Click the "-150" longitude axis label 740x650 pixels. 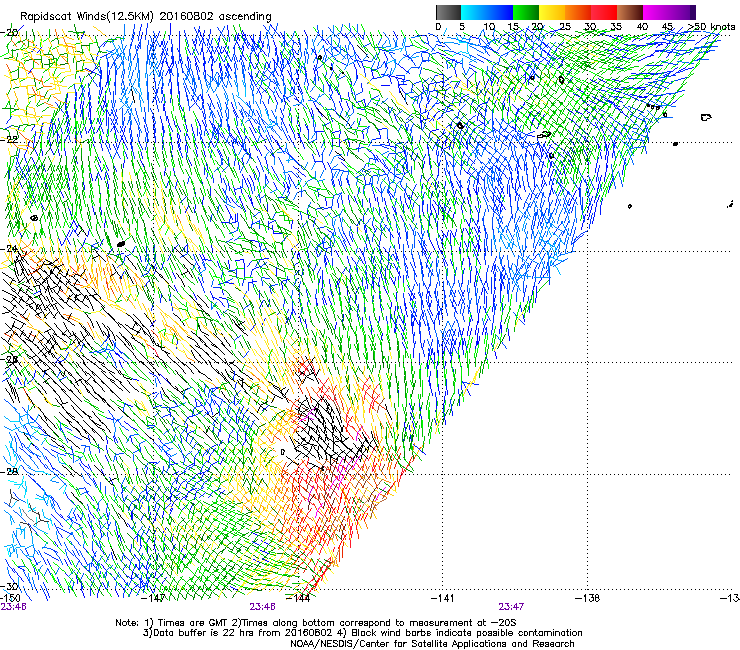point(10,598)
